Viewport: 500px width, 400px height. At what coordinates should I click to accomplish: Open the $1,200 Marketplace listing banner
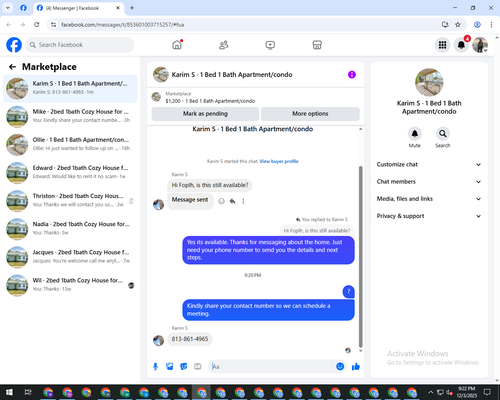pos(256,97)
